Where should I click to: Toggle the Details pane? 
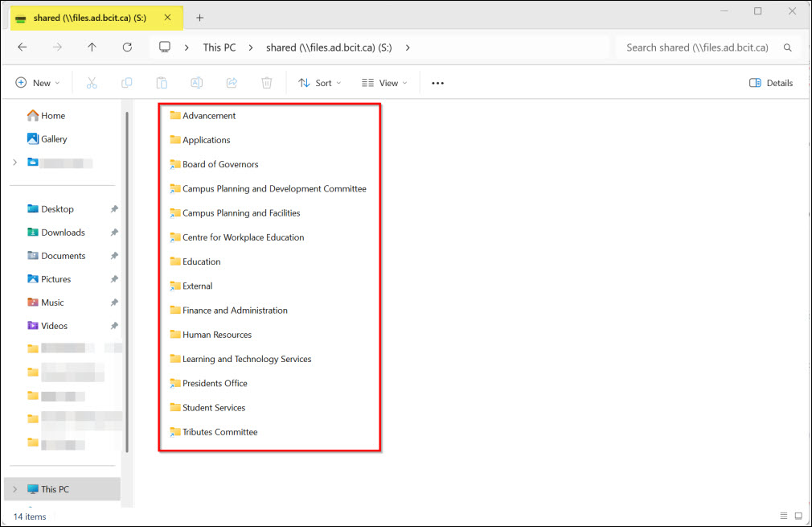click(770, 82)
